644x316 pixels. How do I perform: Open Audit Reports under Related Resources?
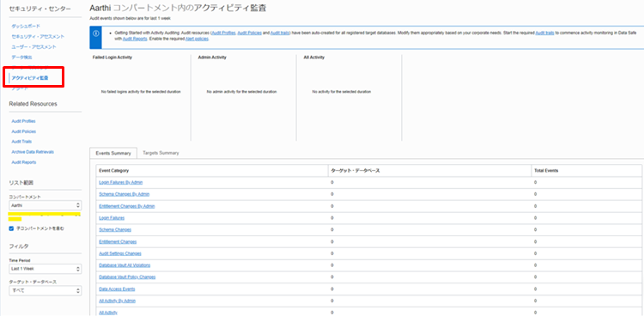point(24,162)
